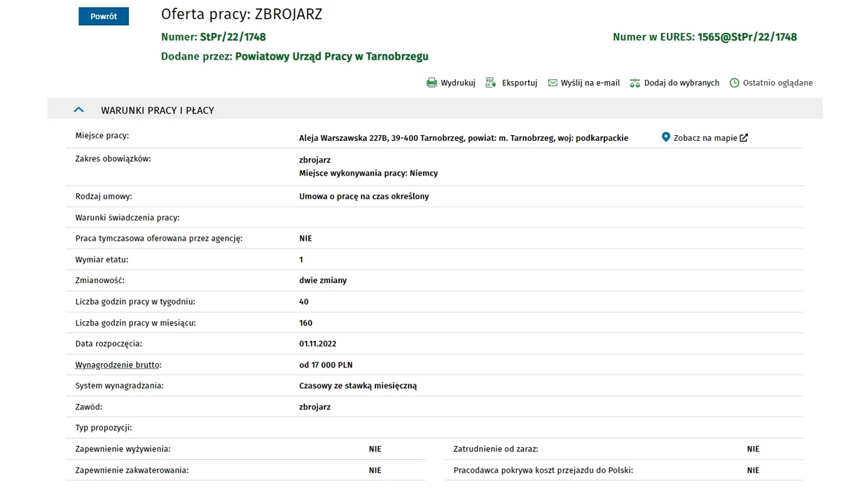
Task: Click the text Miejsce wykonywania pracy: Niemcy
Action: click(368, 173)
